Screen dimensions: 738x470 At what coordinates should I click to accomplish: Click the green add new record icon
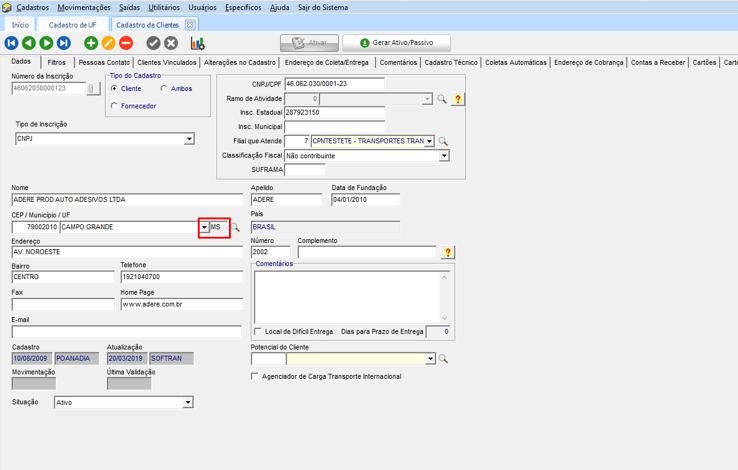[91, 43]
